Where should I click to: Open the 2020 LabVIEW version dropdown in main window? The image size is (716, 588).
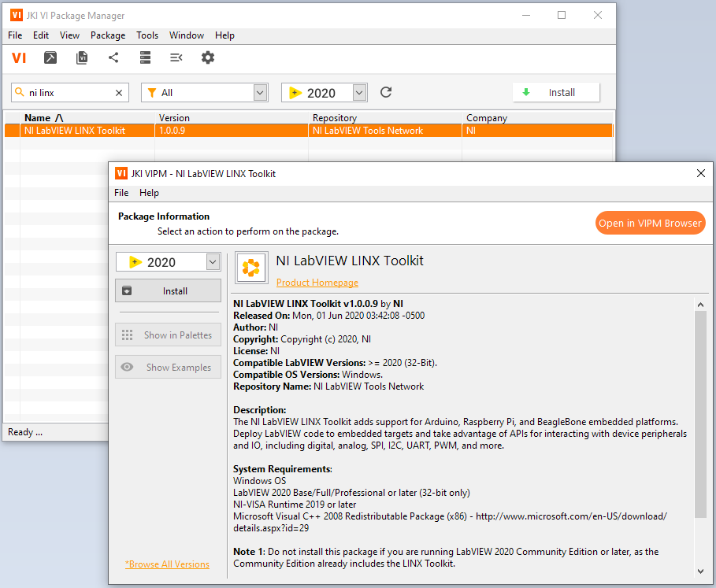pos(359,93)
